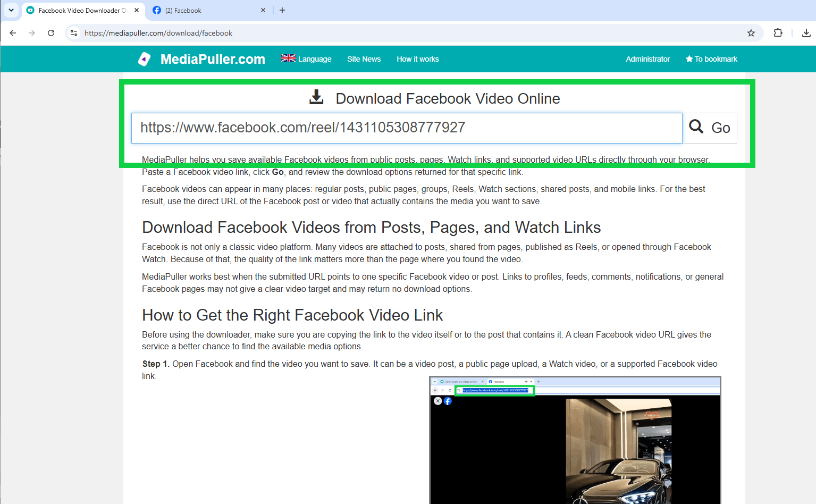
Task: Click the 'Download Facebook Videos from Posts' heading
Action: [371, 227]
